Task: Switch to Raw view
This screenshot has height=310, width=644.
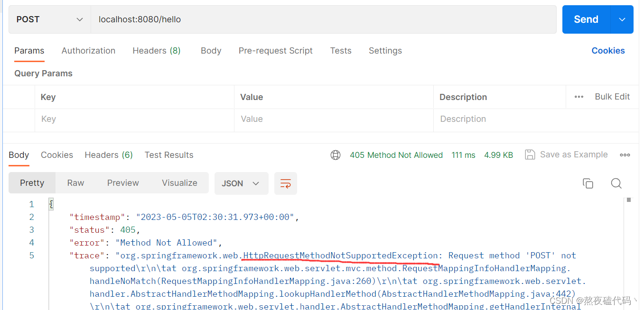Action: tap(75, 183)
